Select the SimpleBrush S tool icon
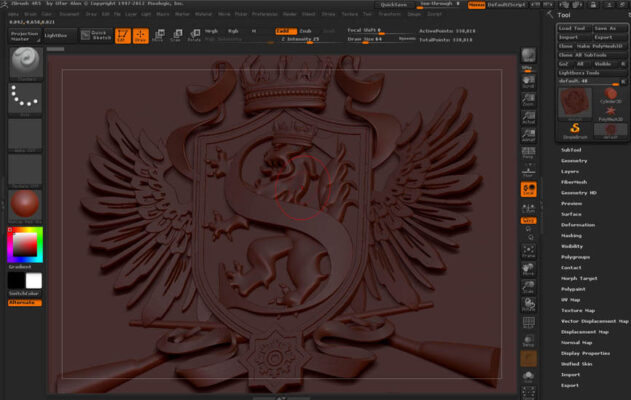631x400 pixels. (x=575, y=131)
